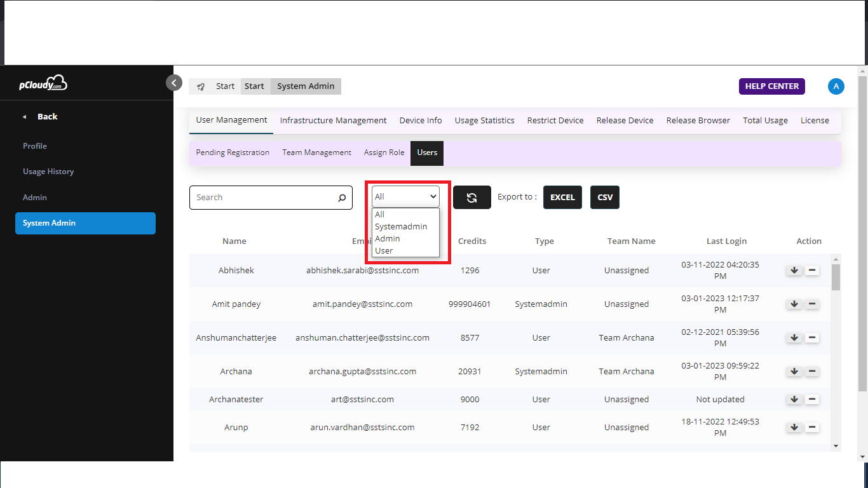This screenshot has height=488, width=868.
Task: Pick User option in the filter list
Action: [x=384, y=251]
